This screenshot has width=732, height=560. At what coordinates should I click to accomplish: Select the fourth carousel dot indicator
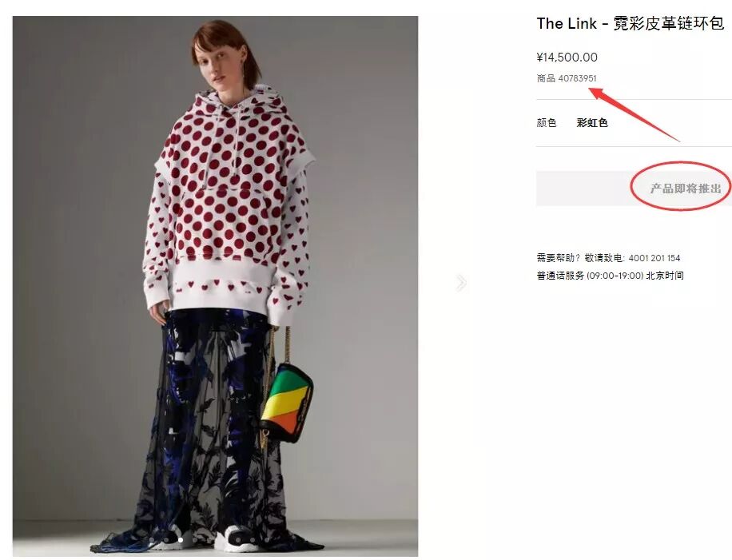(x=195, y=540)
